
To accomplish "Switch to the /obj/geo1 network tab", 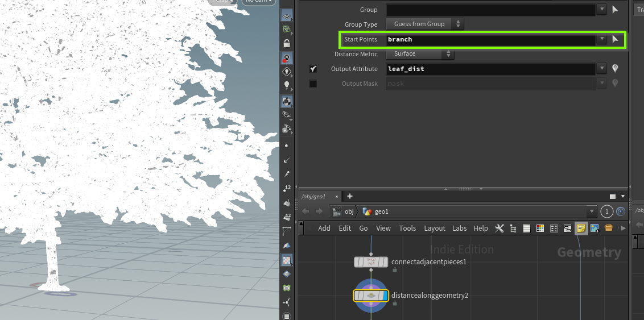I will point(312,197).
